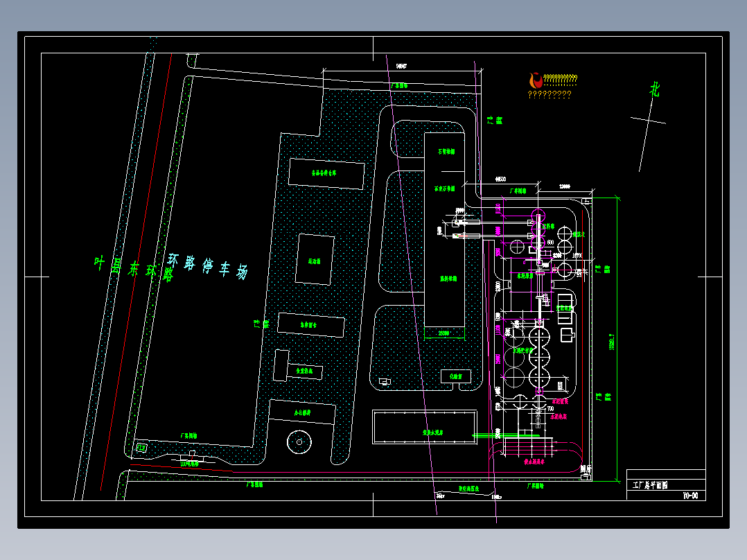Click the 12000 dimension text
This screenshot has height=560, width=747.
click(565, 186)
